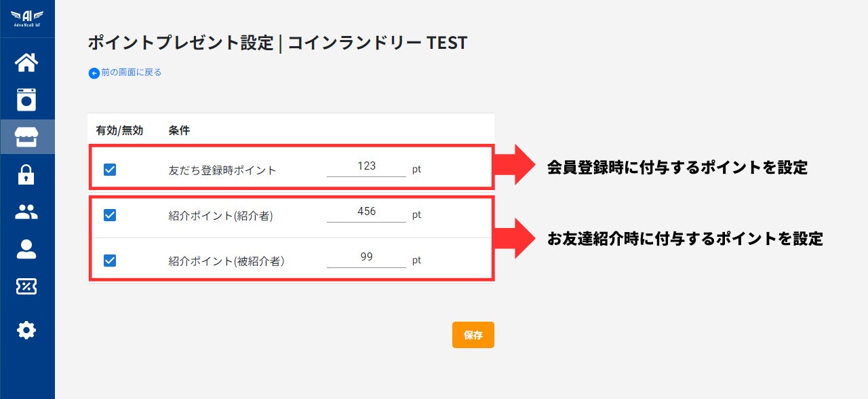Toggle the 紹介ポイント(紹介者) checkbox

click(110, 215)
